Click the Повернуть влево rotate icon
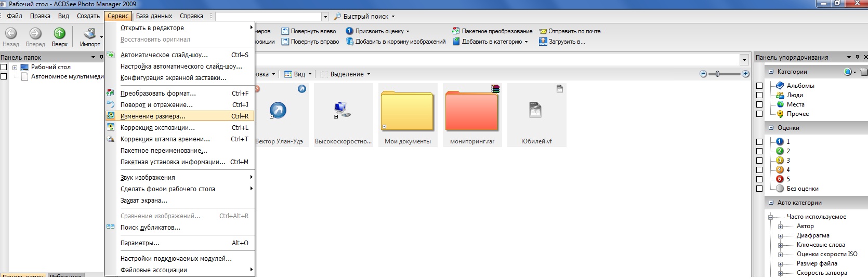 click(x=285, y=31)
